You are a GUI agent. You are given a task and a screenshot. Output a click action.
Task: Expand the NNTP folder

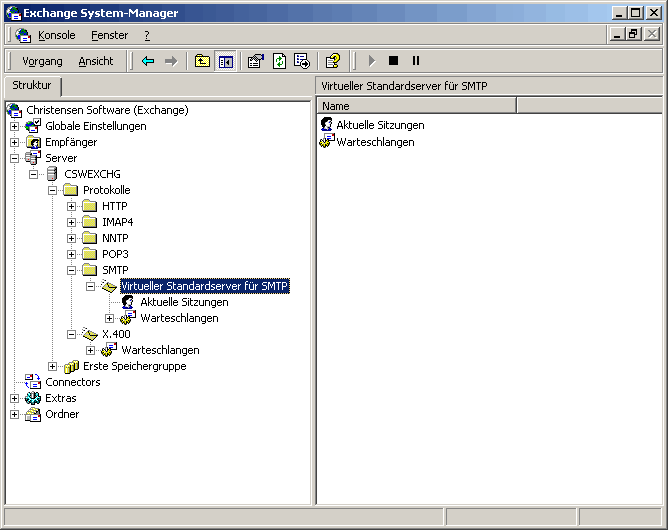(71, 239)
